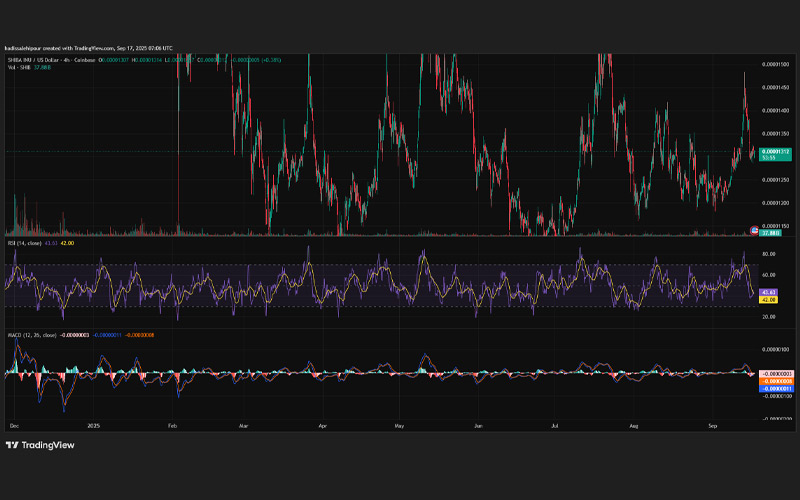Click the 'RSI (14, close)' indicator label
Viewport: 800px width, 500px height.
[24, 243]
